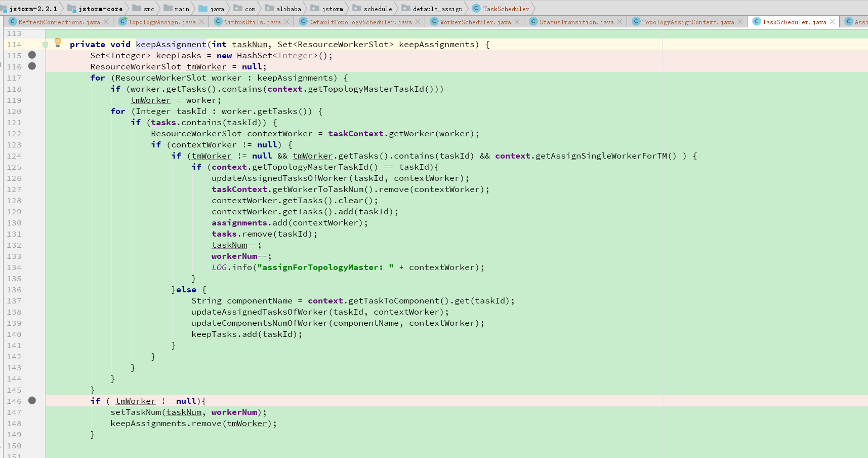Screen dimensions: 868x458
Task: Click the folder icon beside src breadcrumb
Action: (x=137, y=8)
